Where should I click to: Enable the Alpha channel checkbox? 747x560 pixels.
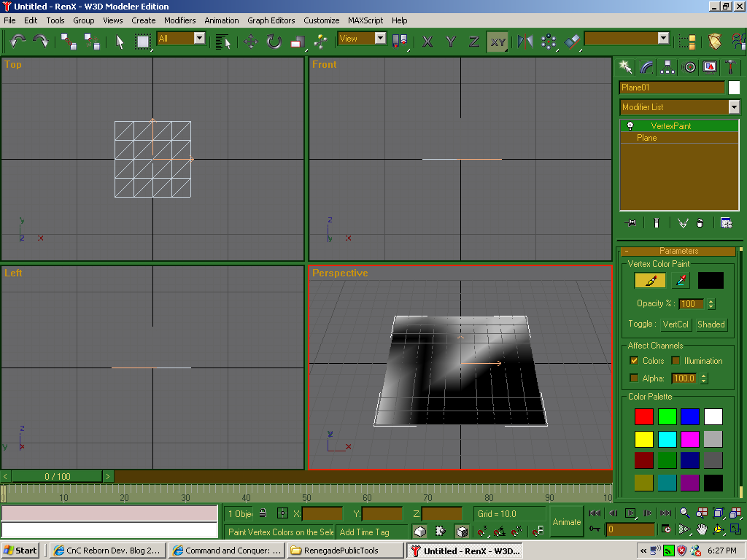point(634,378)
